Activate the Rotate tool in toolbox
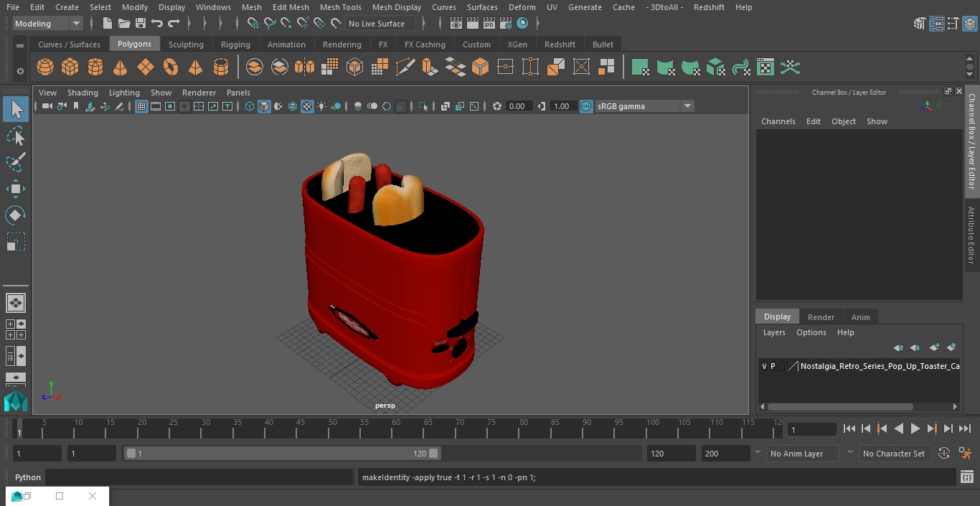This screenshot has width=980, height=506. tap(16, 215)
